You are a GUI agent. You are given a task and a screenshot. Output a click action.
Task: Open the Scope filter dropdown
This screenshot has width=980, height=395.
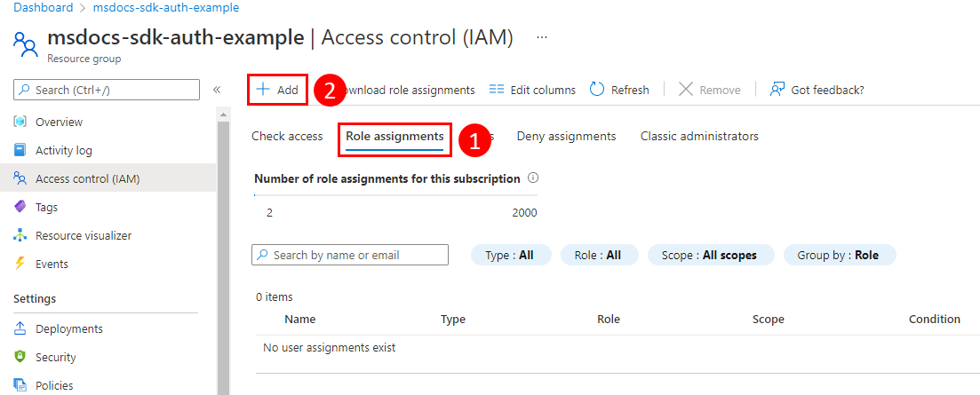(x=709, y=255)
